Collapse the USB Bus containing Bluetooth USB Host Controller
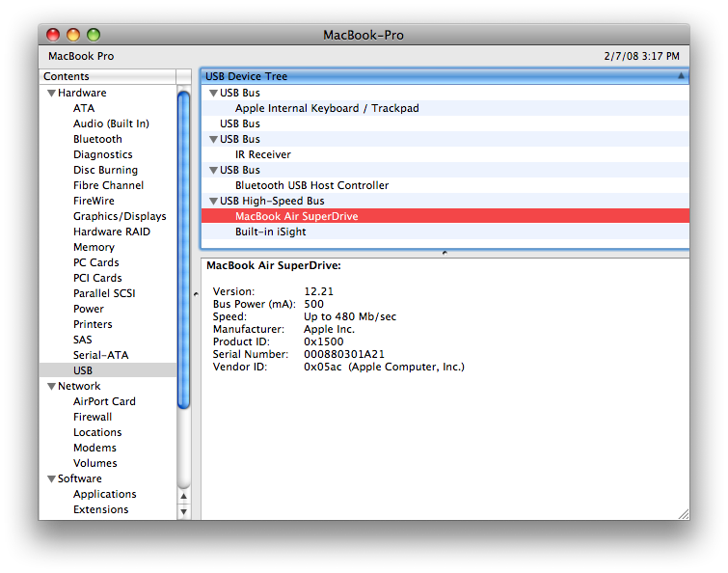Screen dimensions: 728x573 coord(213,170)
